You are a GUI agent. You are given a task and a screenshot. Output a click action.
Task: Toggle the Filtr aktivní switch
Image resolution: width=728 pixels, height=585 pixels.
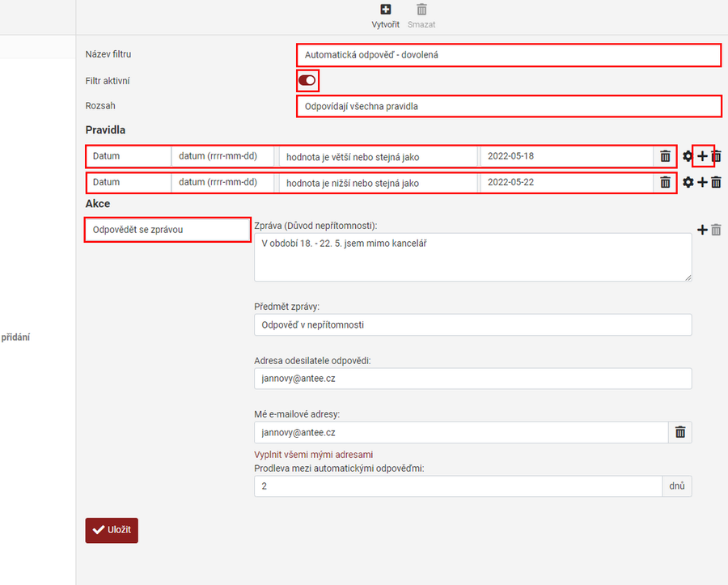click(307, 80)
